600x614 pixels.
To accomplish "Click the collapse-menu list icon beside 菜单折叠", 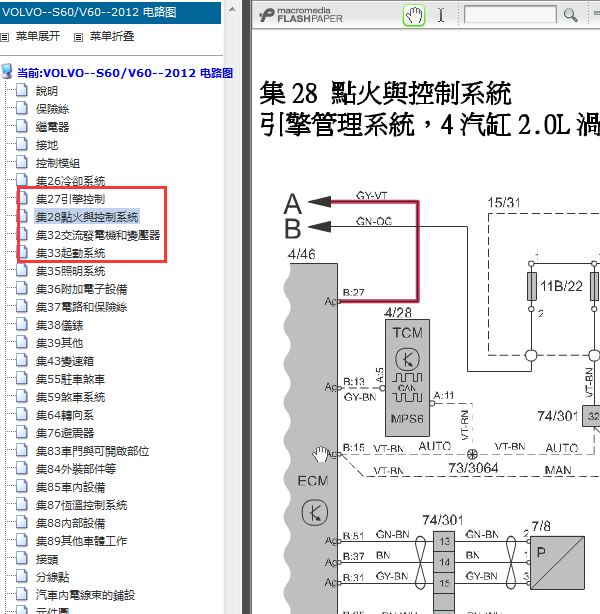I will (78, 37).
